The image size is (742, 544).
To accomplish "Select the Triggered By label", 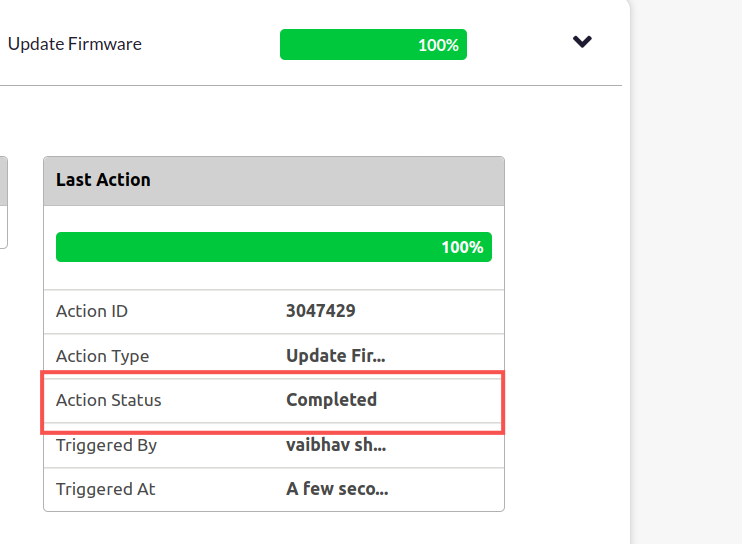I will coord(106,445).
